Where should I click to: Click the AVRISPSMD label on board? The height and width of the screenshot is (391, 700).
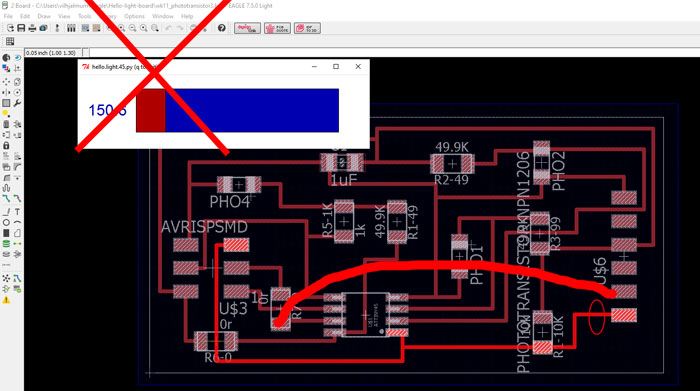pyautogui.click(x=204, y=227)
